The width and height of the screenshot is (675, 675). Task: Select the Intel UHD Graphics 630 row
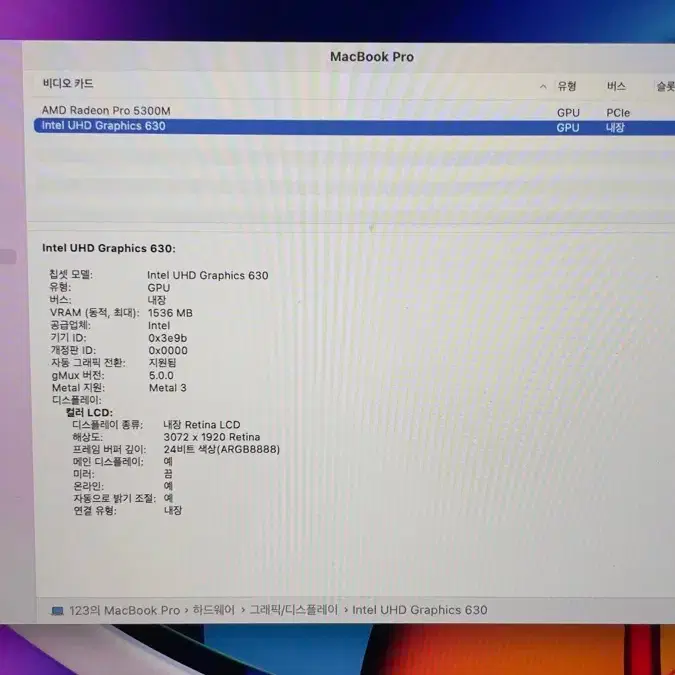point(354,127)
